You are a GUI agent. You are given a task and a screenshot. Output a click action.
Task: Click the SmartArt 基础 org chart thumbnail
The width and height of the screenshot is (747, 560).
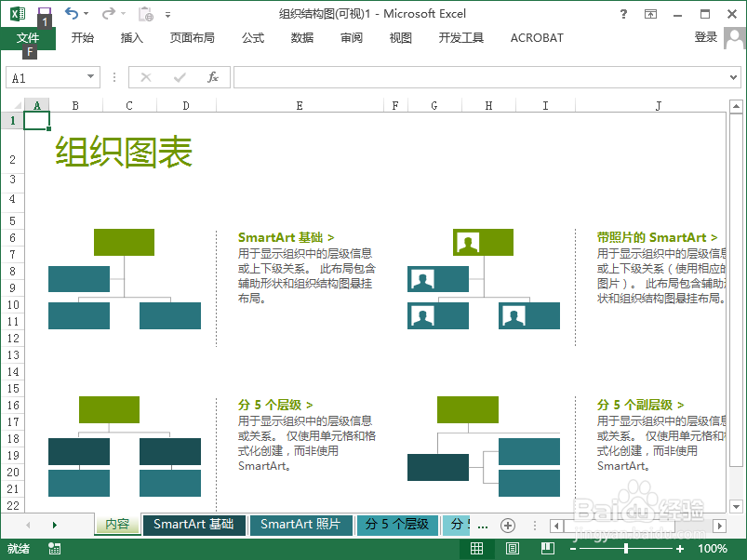125,279
